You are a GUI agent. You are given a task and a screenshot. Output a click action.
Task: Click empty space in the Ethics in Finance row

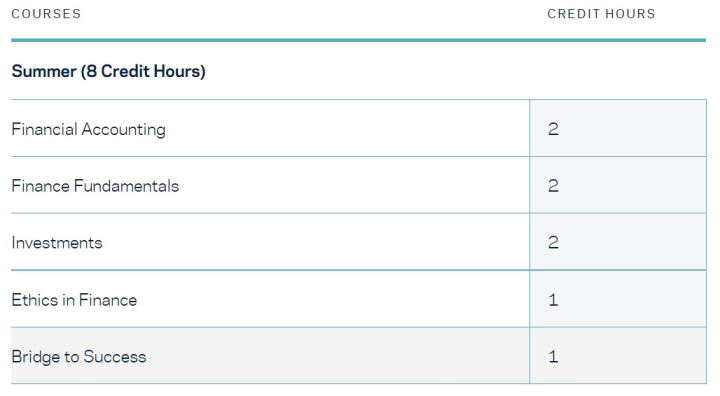[335, 299]
